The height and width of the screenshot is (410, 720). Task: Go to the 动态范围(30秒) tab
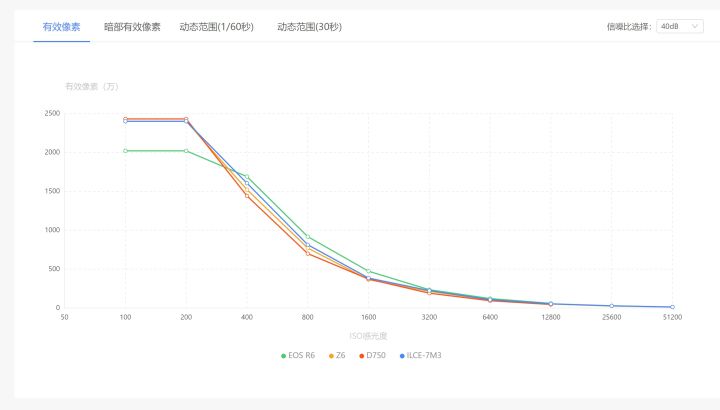(309, 26)
